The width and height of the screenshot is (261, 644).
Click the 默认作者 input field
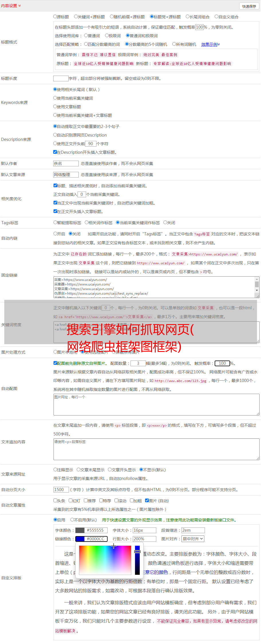[x=66, y=164]
